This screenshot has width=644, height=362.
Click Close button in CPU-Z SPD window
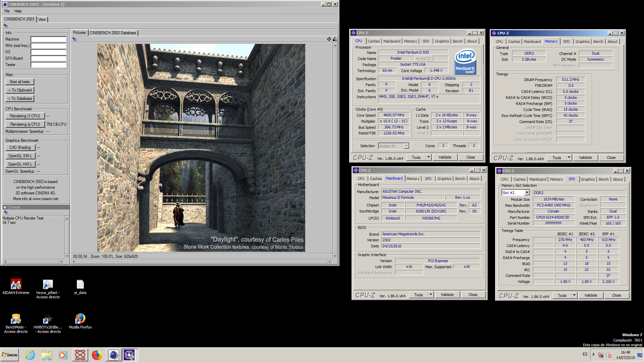click(616, 295)
